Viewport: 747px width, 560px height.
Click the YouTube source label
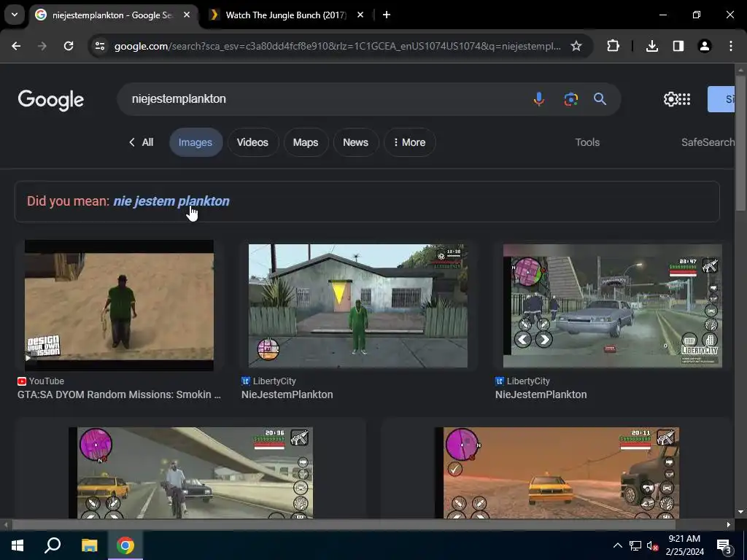pyautogui.click(x=46, y=381)
